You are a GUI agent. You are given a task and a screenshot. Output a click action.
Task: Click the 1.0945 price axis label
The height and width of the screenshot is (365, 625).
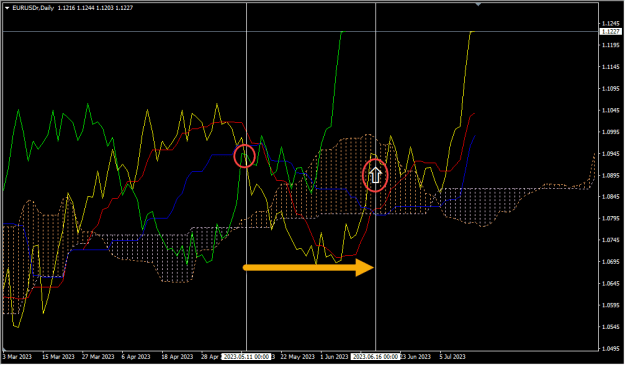click(x=611, y=153)
